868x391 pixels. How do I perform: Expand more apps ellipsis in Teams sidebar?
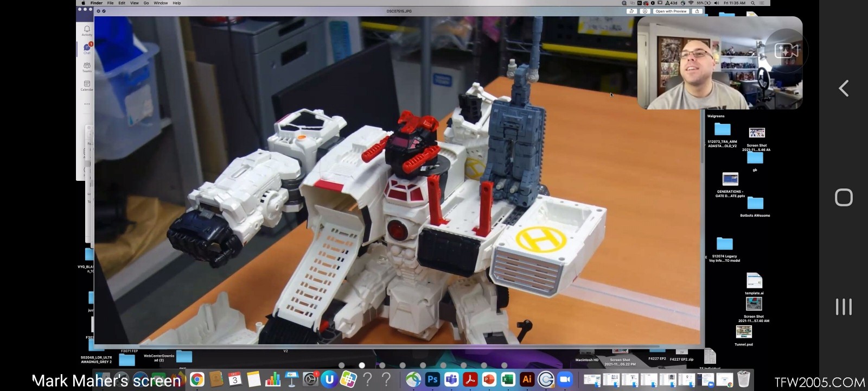[x=87, y=103]
